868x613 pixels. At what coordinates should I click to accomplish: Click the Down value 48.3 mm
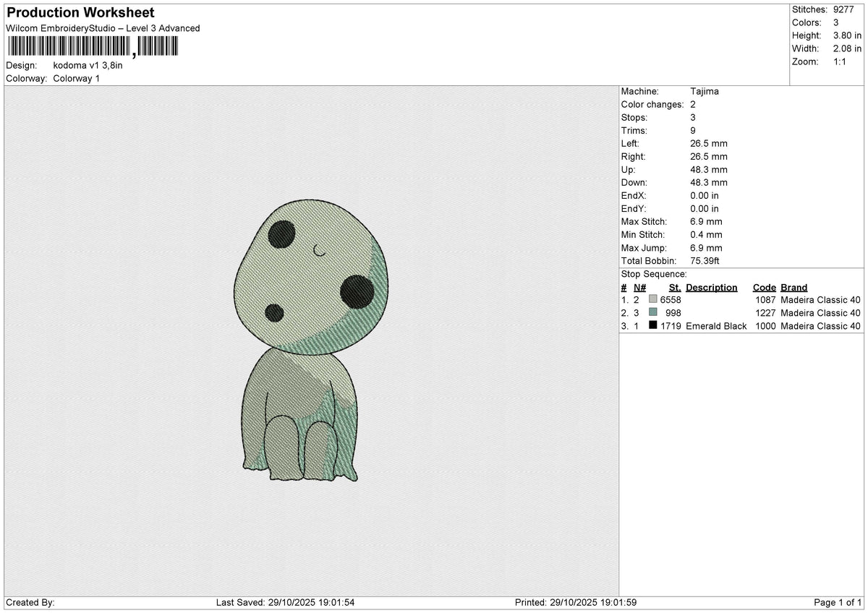tap(709, 182)
